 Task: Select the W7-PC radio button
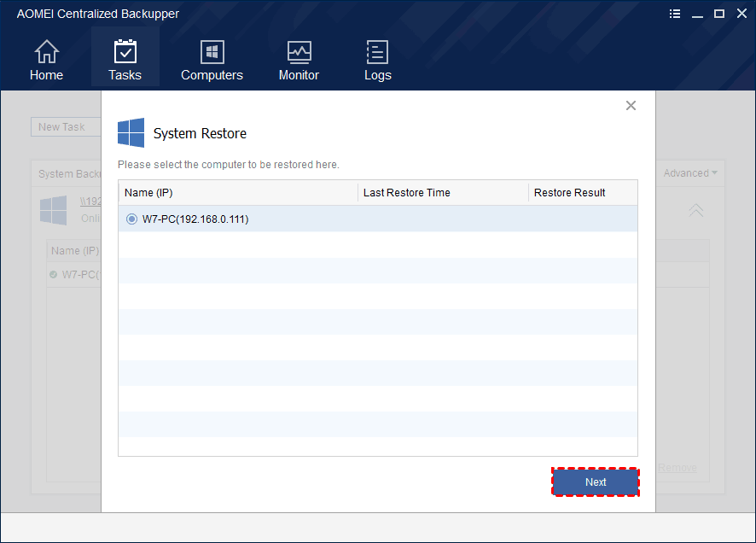coord(131,219)
